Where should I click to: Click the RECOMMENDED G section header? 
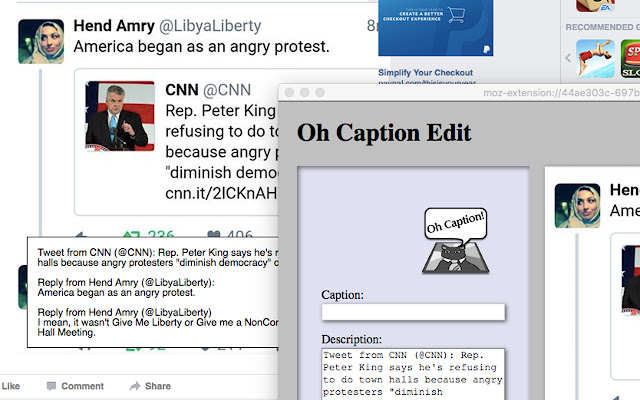point(602,27)
